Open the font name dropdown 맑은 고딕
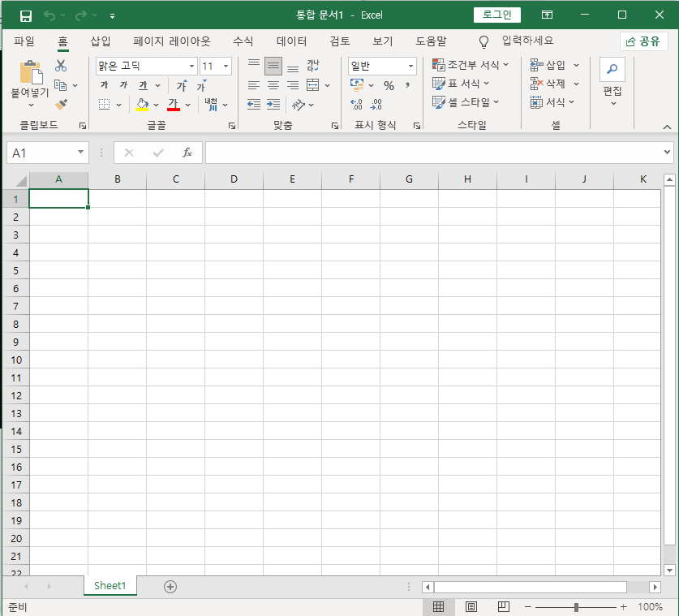679x616 pixels. pyautogui.click(x=191, y=66)
